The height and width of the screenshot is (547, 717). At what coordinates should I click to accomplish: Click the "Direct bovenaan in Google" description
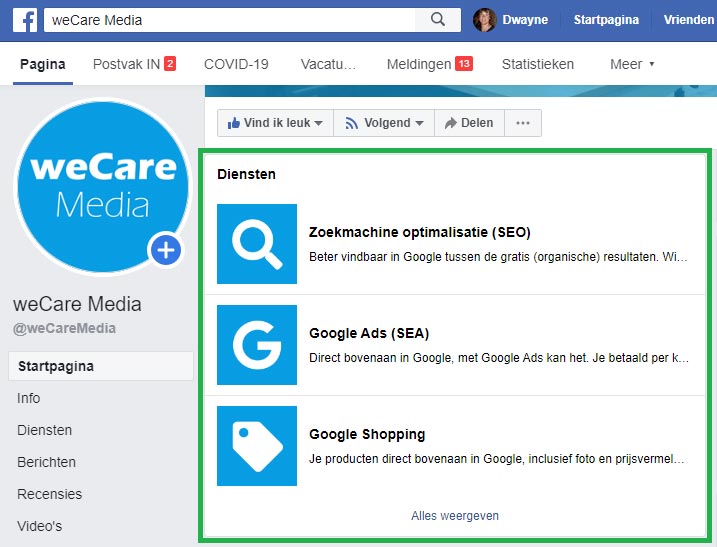498,358
